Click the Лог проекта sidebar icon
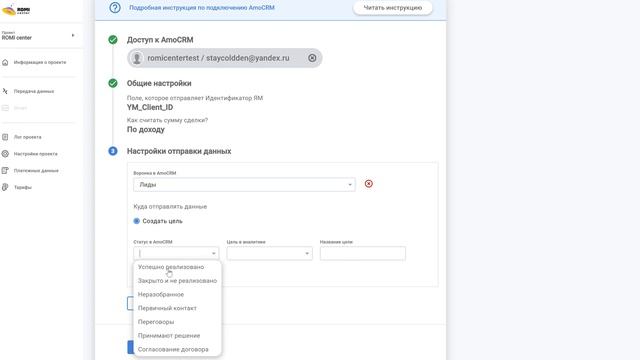Screen dimensions: 640x360 [x=5, y=137]
